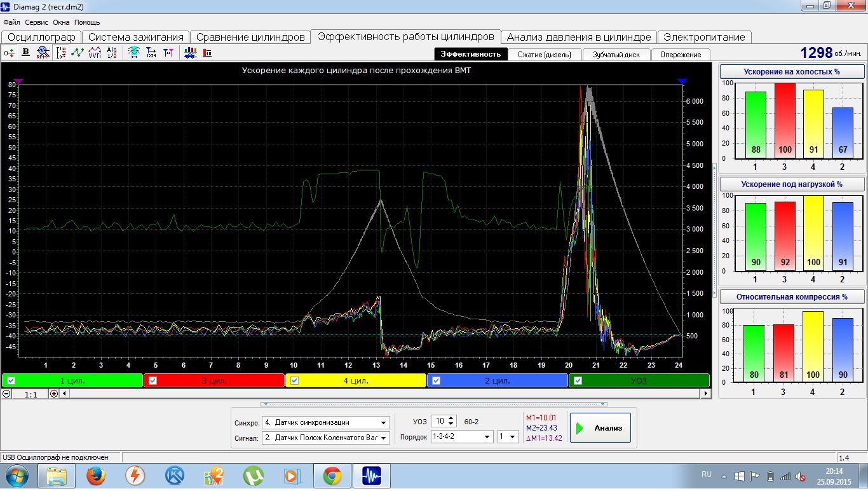Open the Помощь menu
The image size is (868, 491).
(x=87, y=22)
